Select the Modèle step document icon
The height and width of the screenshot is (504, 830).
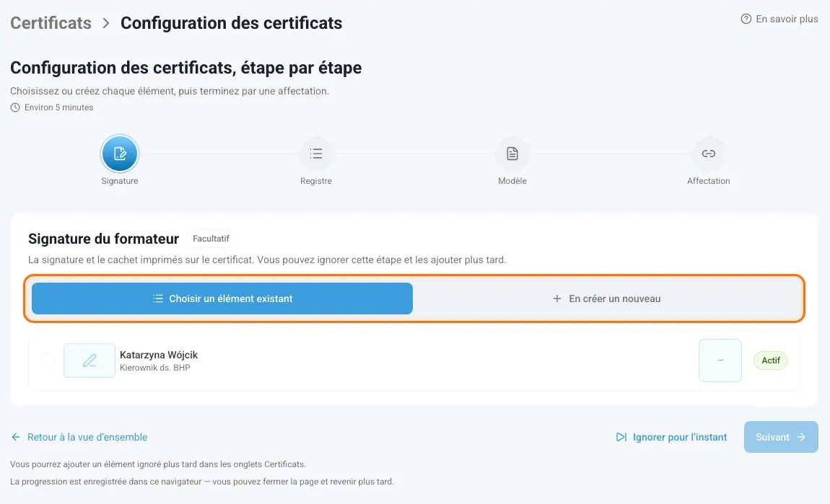(512, 154)
